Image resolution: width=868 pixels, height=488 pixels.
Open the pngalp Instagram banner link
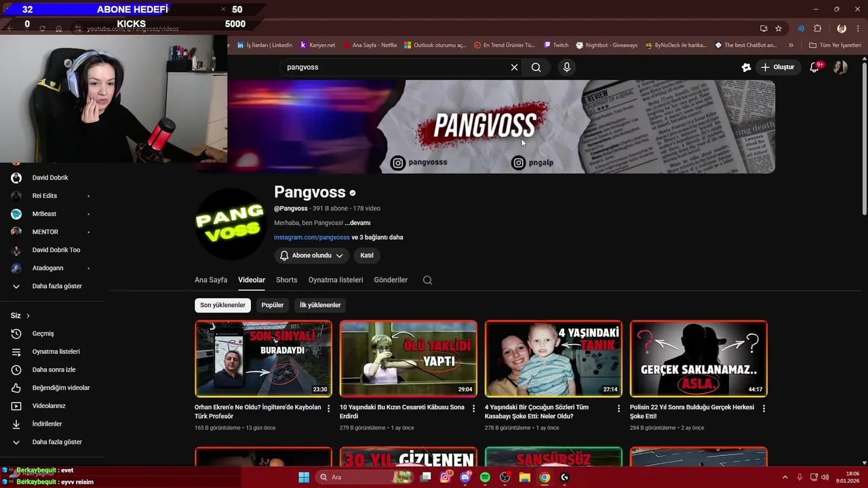pyautogui.click(x=533, y=163)
